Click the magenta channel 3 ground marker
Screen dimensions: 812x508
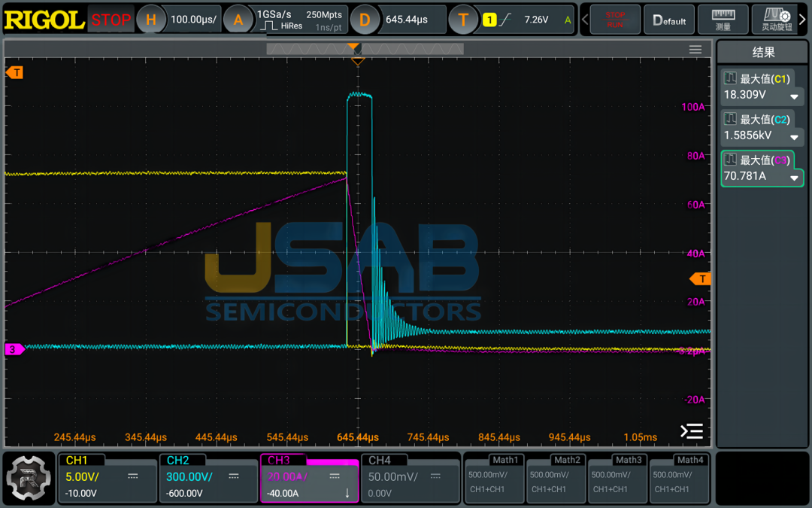(x=14, y=349)
